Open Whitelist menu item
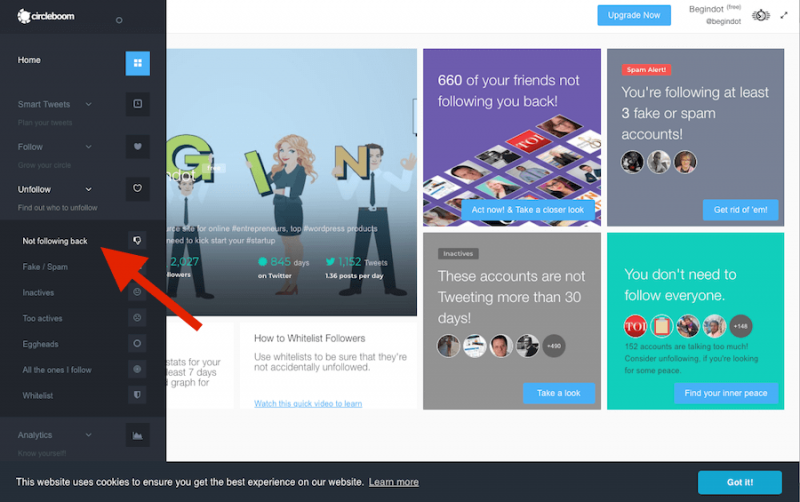 click(x=38, y=396)
